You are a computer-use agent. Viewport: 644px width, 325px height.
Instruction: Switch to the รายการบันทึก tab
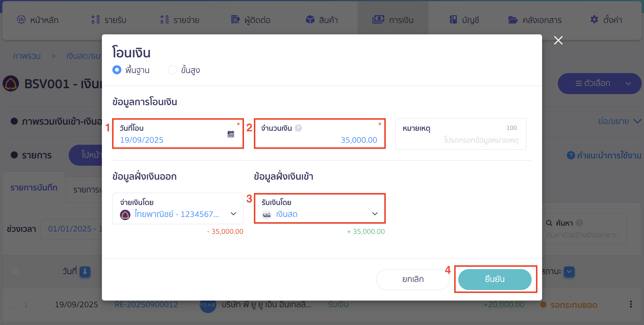34,188
